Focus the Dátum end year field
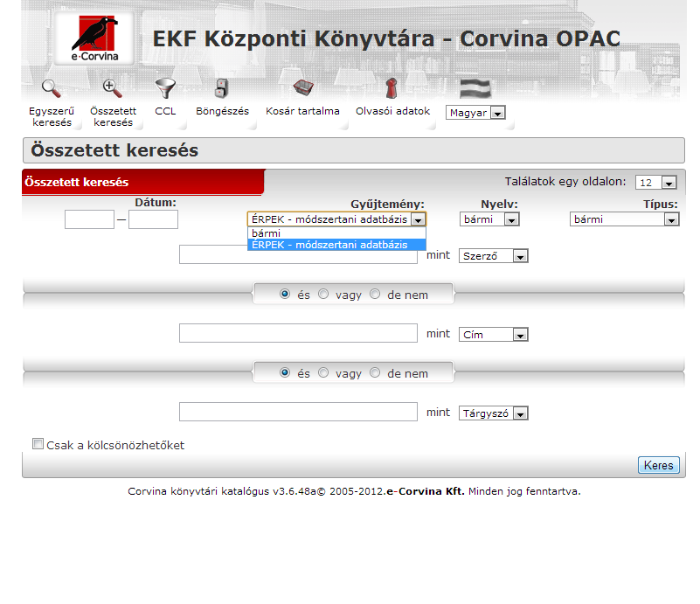Viewport: 700px width, 604px height. (153, 219)
